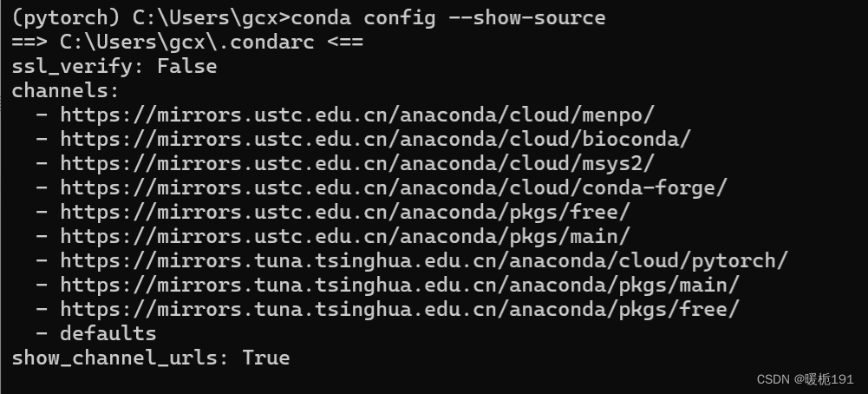Click the ustc cloud/msys2 URL

coord(357,163)
